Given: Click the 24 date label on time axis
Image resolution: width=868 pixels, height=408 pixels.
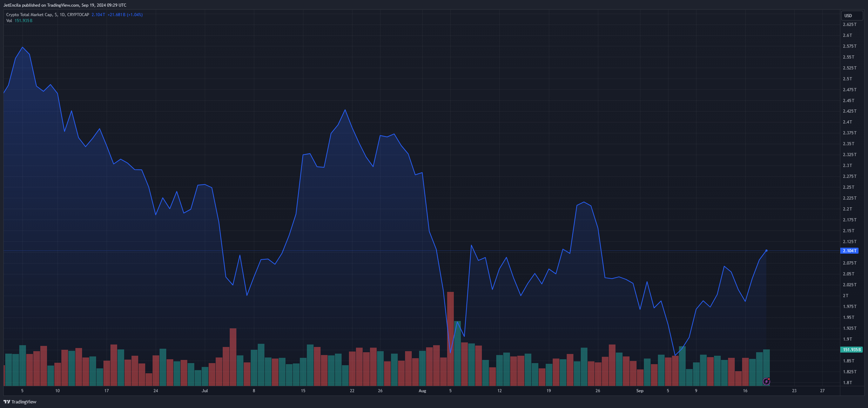Looking at the screenshot, I should pos(156,391).
